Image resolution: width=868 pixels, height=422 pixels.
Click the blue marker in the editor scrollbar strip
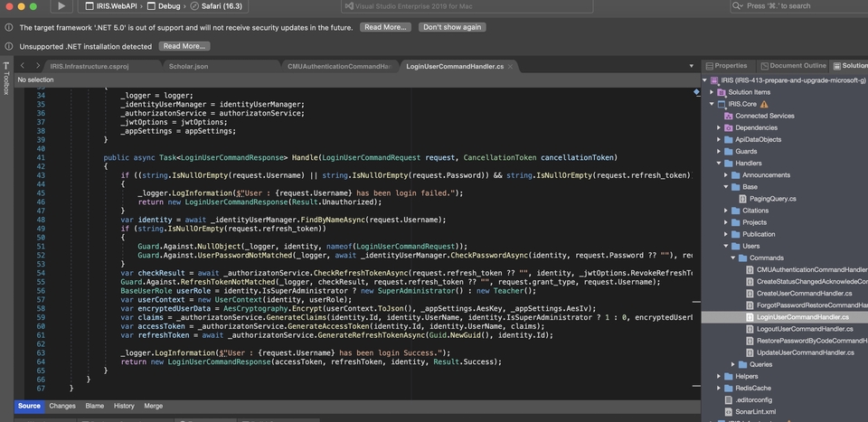696,92
